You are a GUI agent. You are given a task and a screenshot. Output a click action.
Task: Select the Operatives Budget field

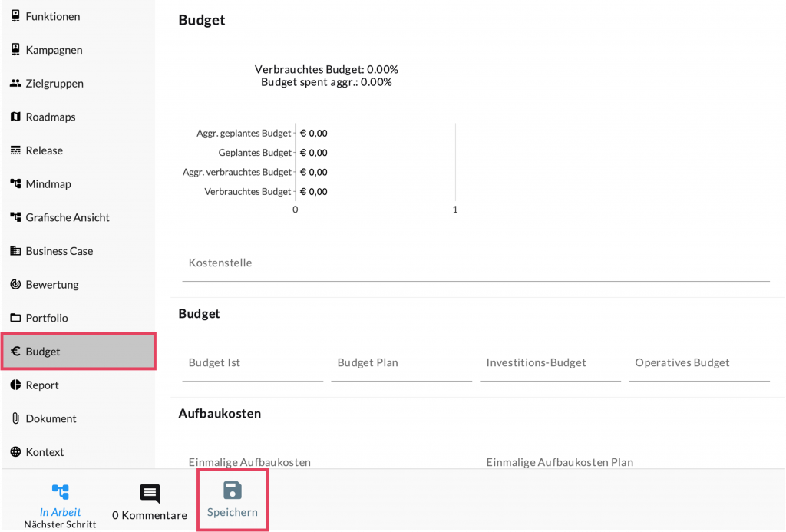pyautogui.click(x=698, y=363)
